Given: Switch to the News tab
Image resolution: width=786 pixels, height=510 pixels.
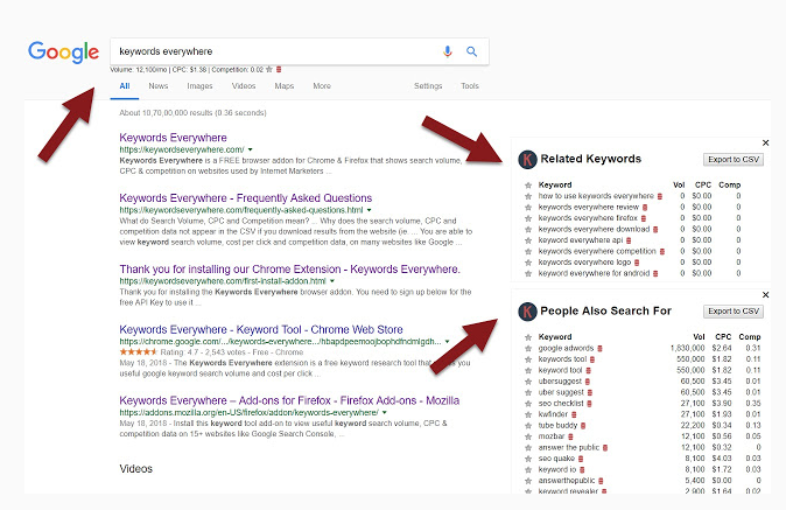Looking at the screenshot, I should (x=158, y=86).
